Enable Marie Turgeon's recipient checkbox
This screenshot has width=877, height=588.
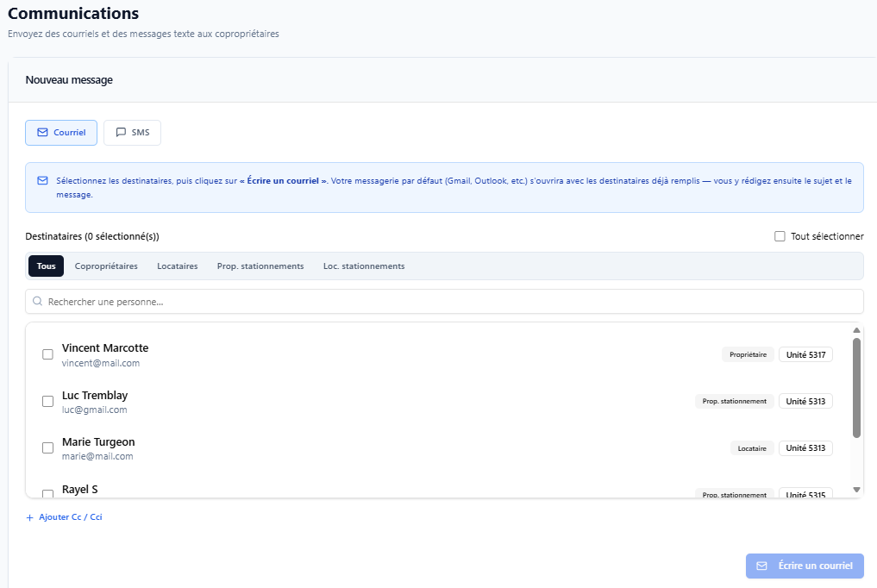click(x=48, y=447)
